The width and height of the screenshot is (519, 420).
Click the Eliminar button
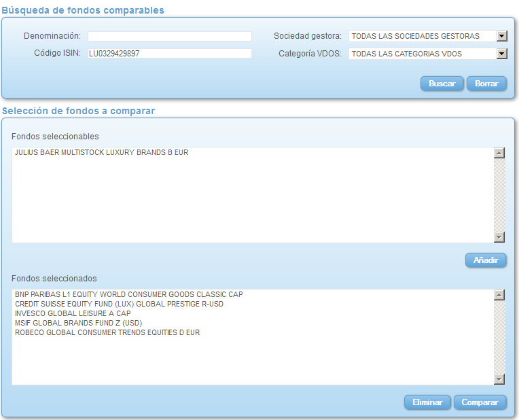(427, 402)
